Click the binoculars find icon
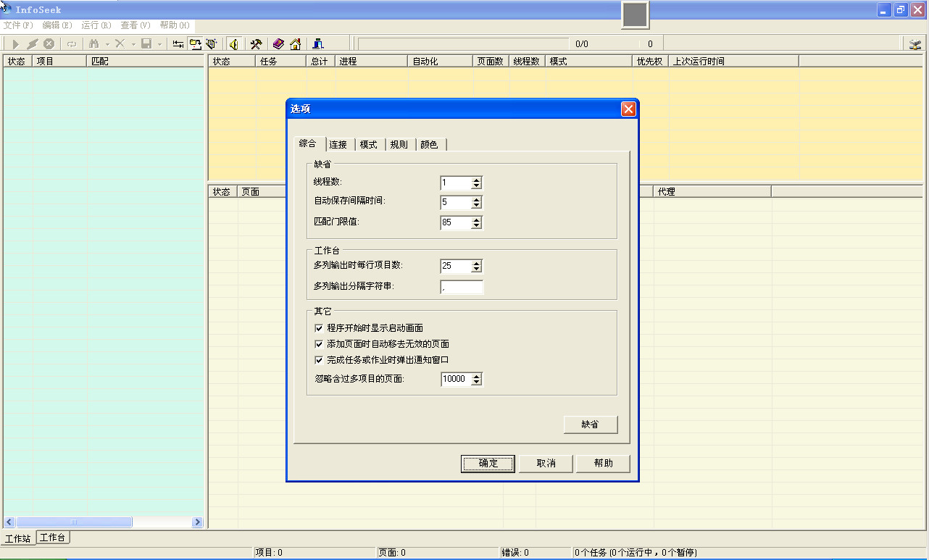 point(93,44)
